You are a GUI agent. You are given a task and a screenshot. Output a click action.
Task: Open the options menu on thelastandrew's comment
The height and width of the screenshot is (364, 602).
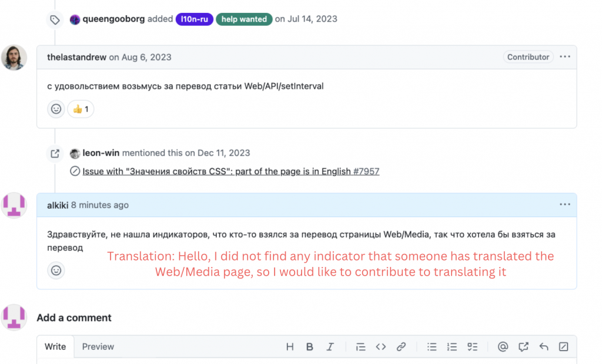pyautogui.click(x=565, y=57)
